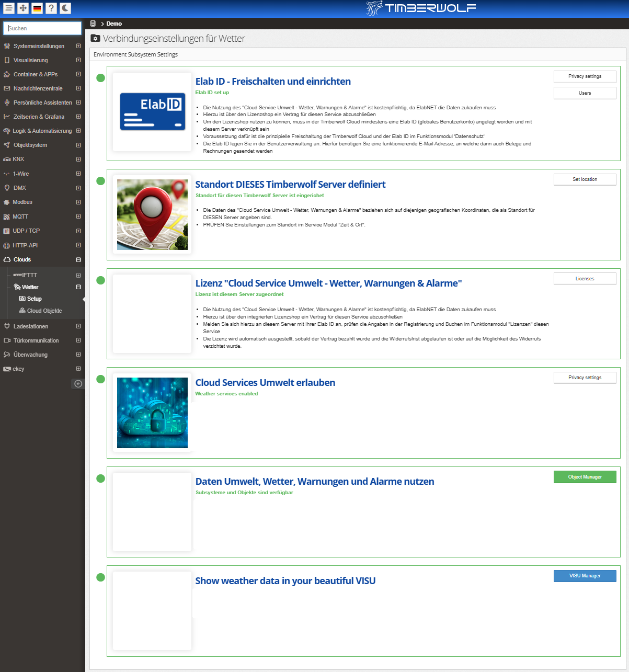The height and width of the screenshot is (672, 629).
Task: Click the blue VISU Manager button
Action: tap(585, 576)
